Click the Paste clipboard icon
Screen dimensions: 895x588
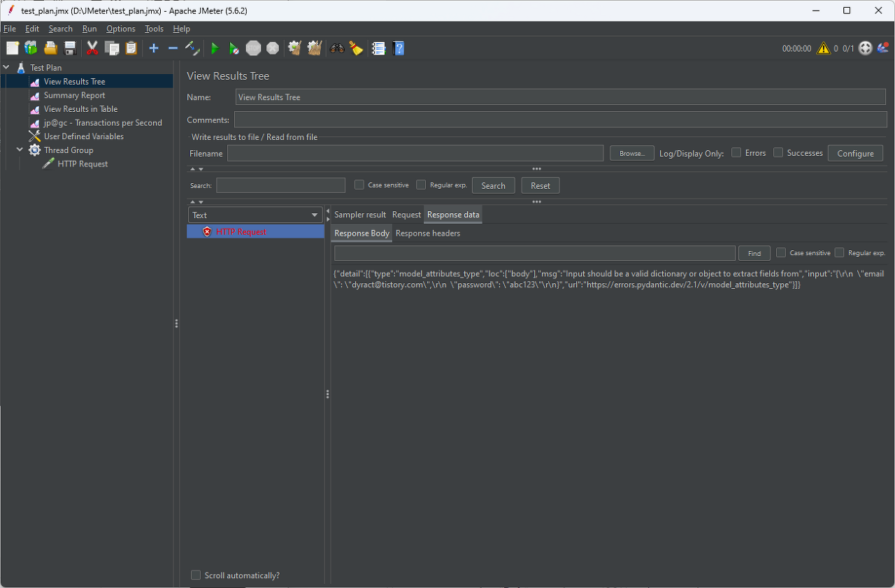click(131, 48)
